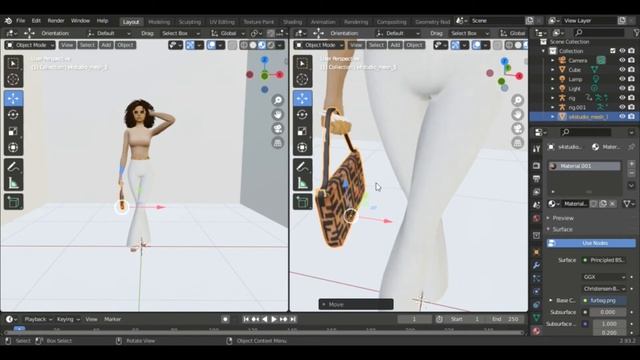Image resolution: width=640 pixels, height=360 pixels.
Task: Open Object Mode dropdown in left viewport
Action: [30, 45]
